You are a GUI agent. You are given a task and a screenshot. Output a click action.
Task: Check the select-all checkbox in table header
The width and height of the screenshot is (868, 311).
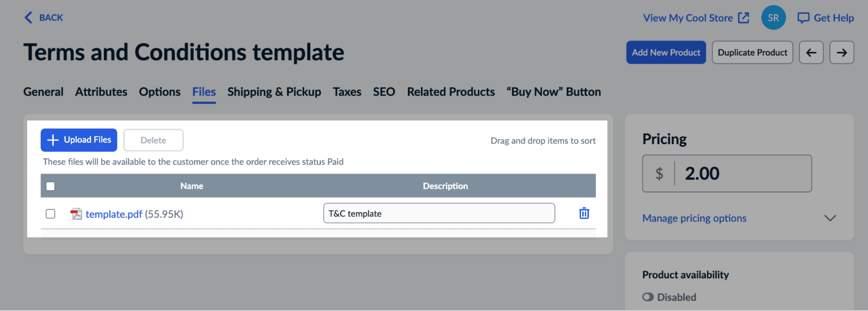click(x=51, y=186)
